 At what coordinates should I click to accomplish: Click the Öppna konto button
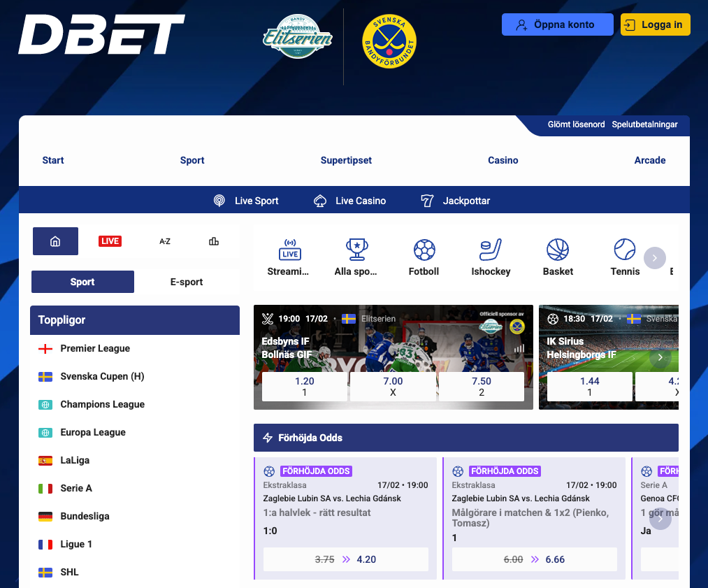[558, 24]
